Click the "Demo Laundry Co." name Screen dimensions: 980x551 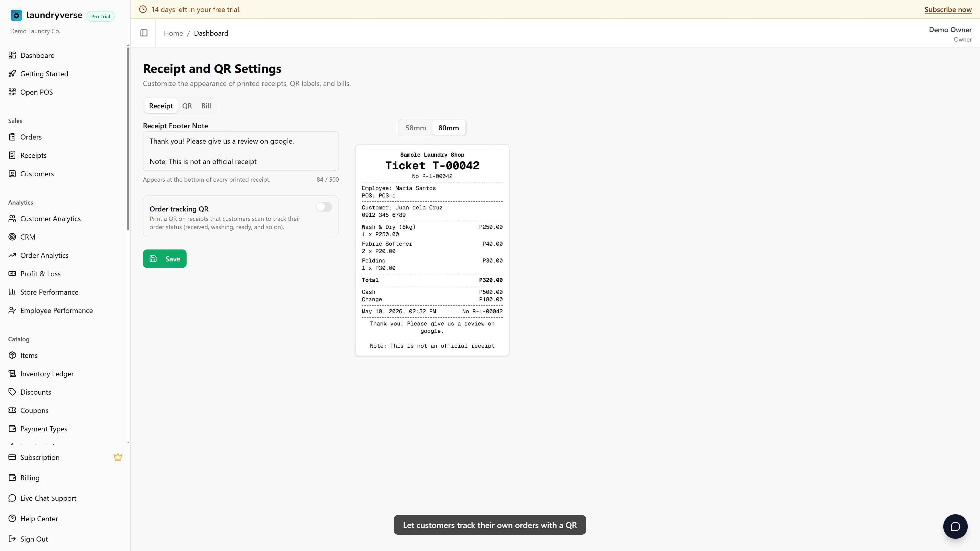(35, 31)
